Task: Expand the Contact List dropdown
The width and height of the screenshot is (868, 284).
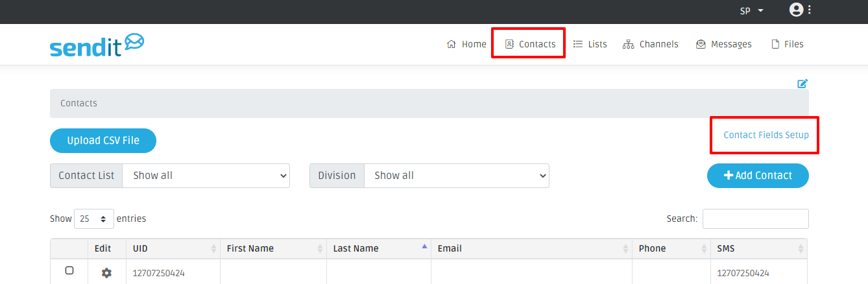Action: 206,175
